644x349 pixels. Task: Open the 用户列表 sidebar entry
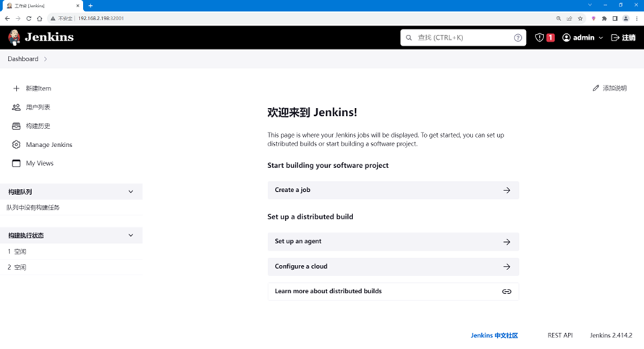38,107
